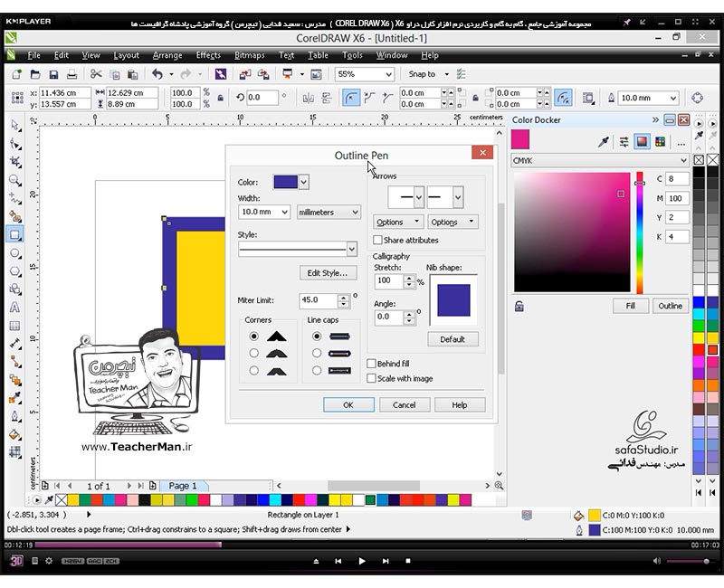
Task: Enable the Behind fill checkbox
Action: pyautogui.click(x=371, y=364)
